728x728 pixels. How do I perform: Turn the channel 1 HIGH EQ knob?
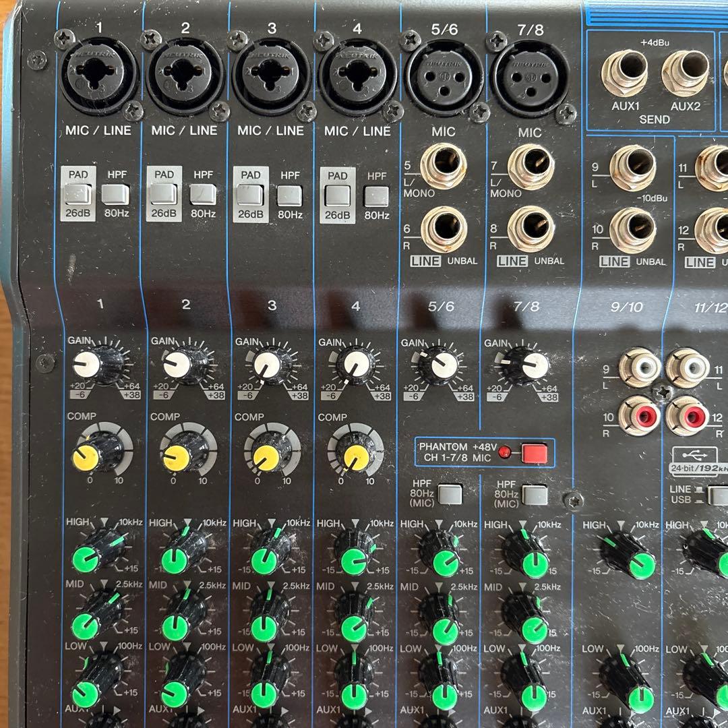(93, 551)
